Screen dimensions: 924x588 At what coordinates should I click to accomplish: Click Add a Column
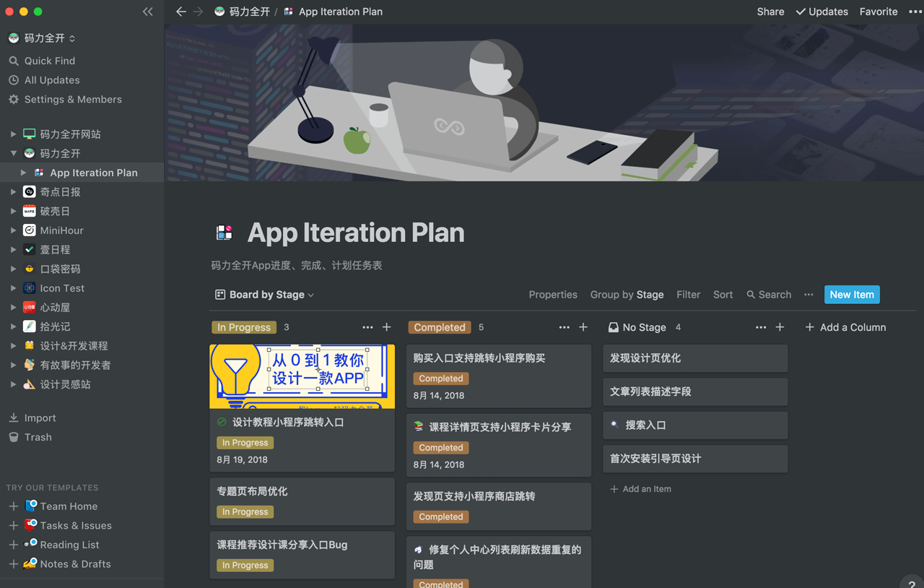point(845,327)
